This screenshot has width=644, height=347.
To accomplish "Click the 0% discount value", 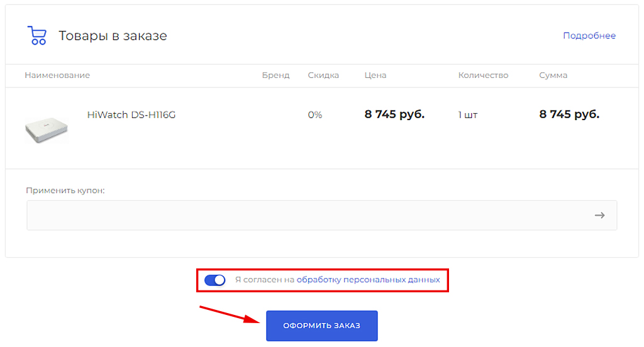I will (x=314, y=115).
